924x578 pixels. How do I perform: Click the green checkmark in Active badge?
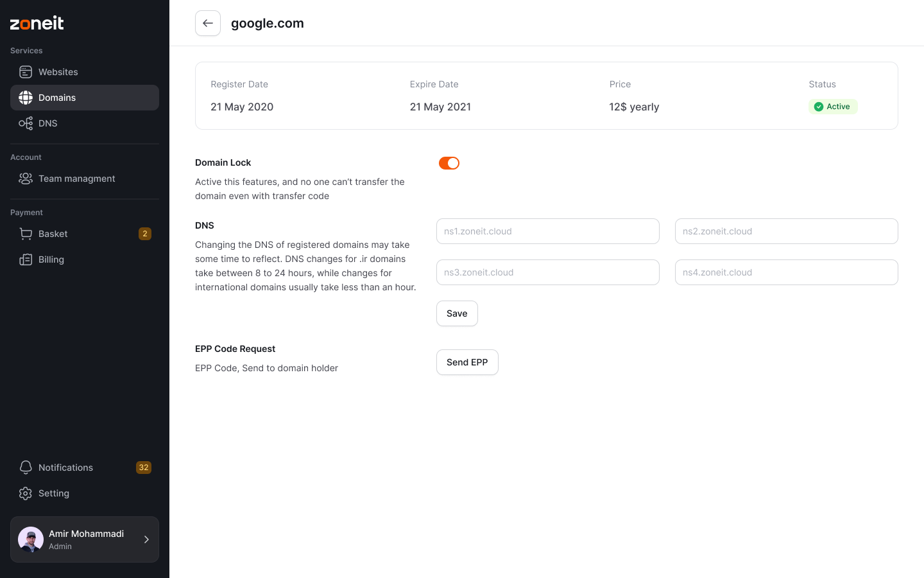pos(819,107)
